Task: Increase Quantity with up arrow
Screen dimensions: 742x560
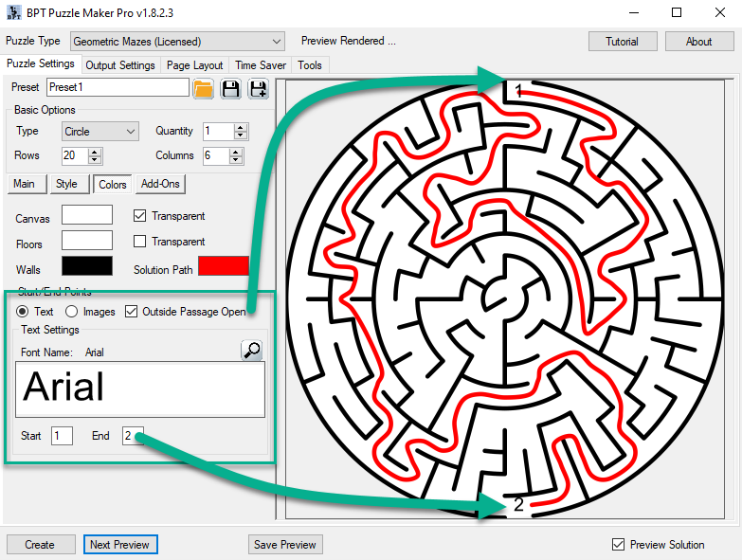Action: point(242,127)
